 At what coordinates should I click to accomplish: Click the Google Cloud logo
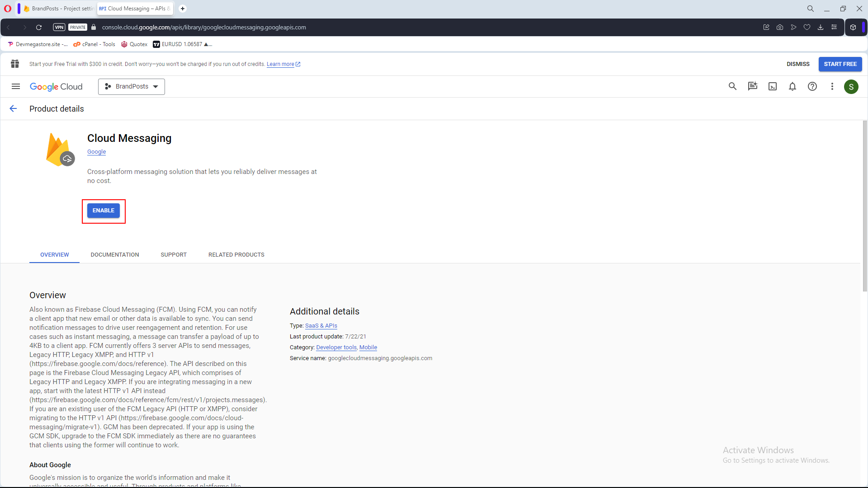tap(56, 87)
